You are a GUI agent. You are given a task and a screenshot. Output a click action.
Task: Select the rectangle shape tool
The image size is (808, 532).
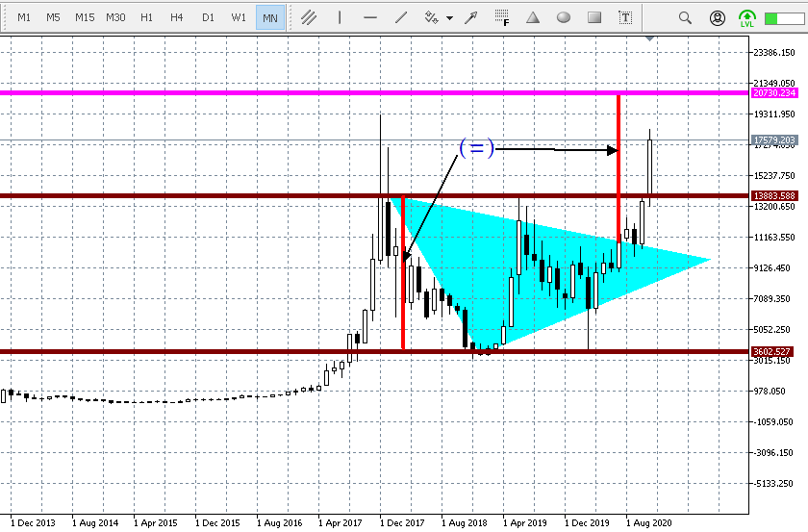coord(594,17)
